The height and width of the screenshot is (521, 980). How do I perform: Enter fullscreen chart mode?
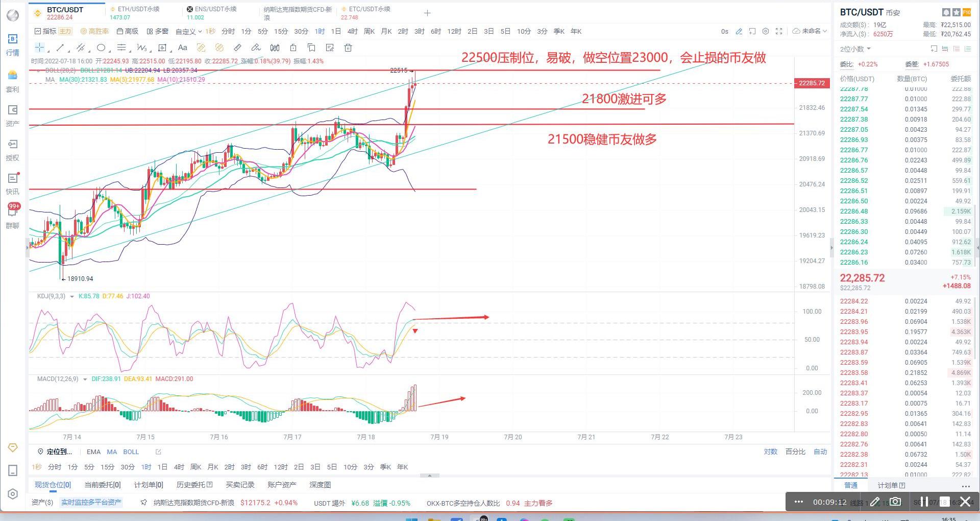[779, 31]
